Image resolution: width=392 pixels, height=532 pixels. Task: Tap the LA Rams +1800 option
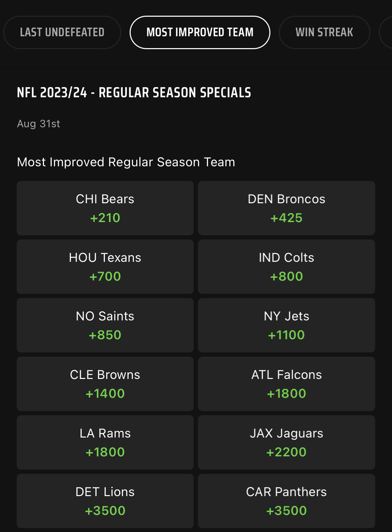(105, 442)
